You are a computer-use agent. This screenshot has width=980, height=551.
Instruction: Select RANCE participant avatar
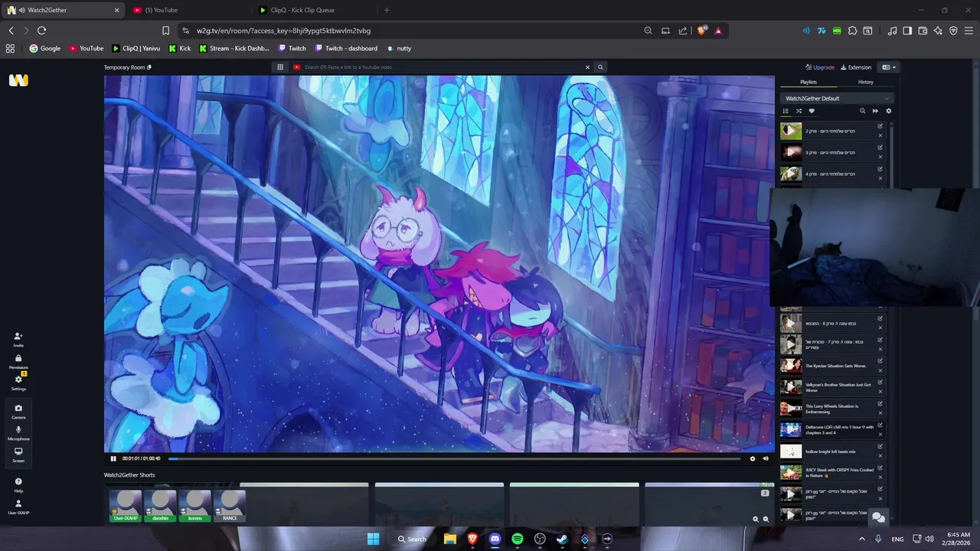[x=230, y=506]
